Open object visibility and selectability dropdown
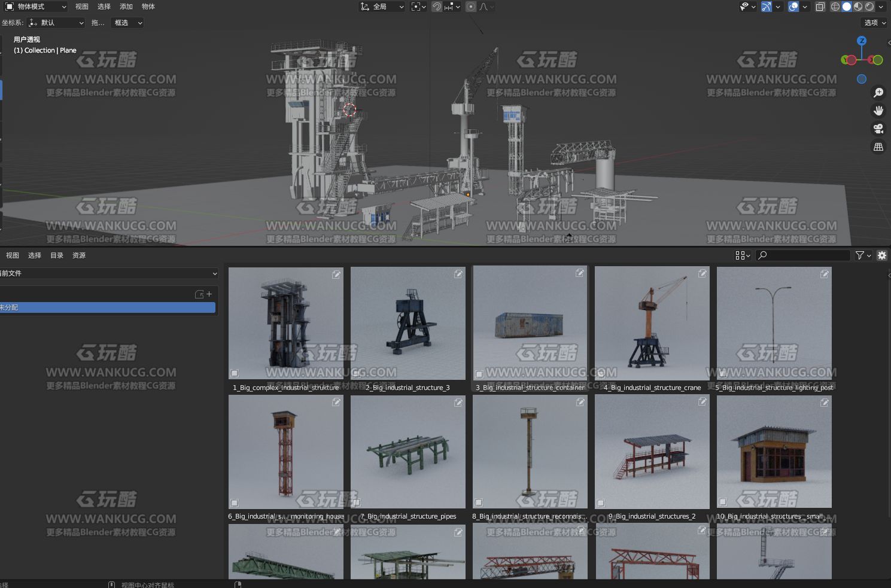 pyautogui.click(x=748, y=7)
